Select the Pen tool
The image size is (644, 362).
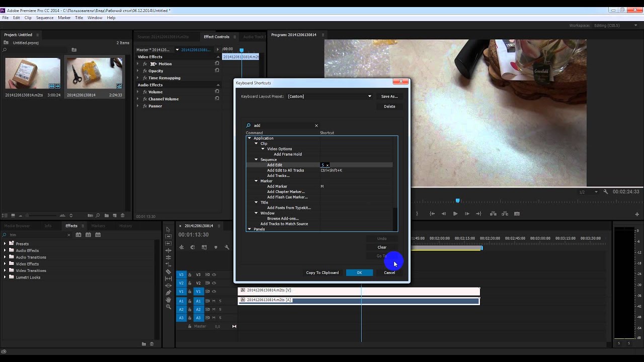(168, 293)
